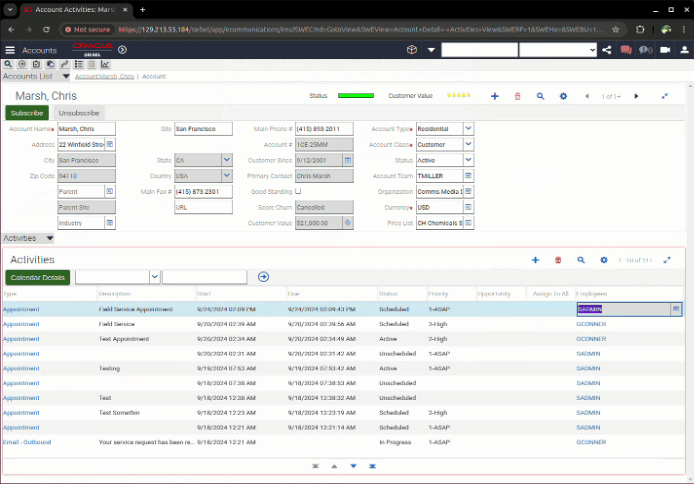Screen dimensions: 694x484
Task: Open the Activities view dropdown arrow
Action: 50,238
